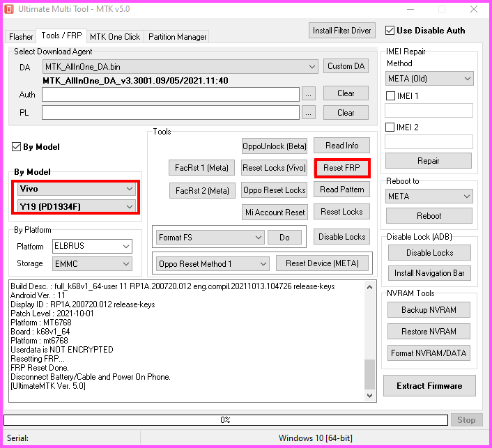Click the Extract Firmware button
Screen dimensions: 492x448
click(x=429, y=385)
